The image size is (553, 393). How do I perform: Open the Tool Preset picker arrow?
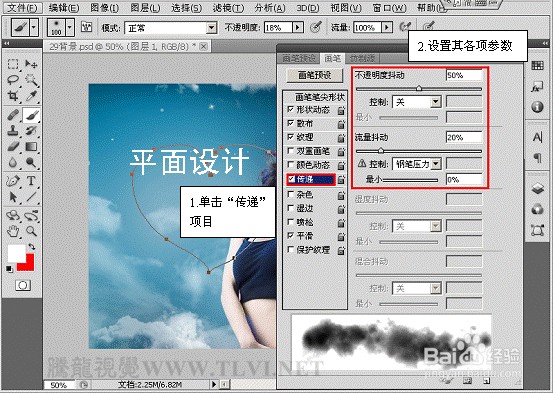click(x=34, y=27)
